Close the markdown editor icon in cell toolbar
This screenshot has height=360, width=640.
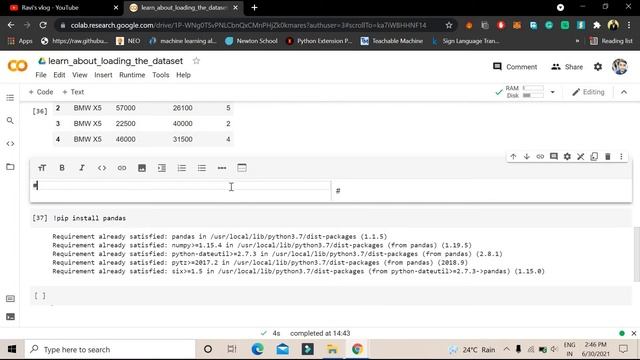(580, 156)
